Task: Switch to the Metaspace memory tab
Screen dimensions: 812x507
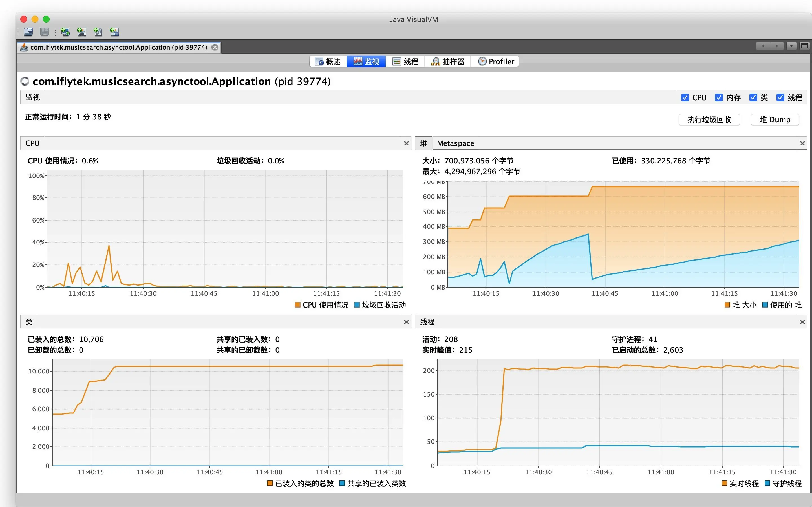Action: (x=455, y=144)
